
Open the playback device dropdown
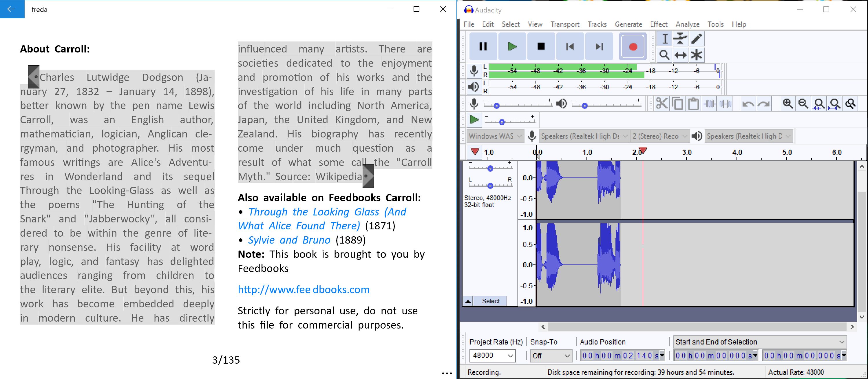pos(749,136)
